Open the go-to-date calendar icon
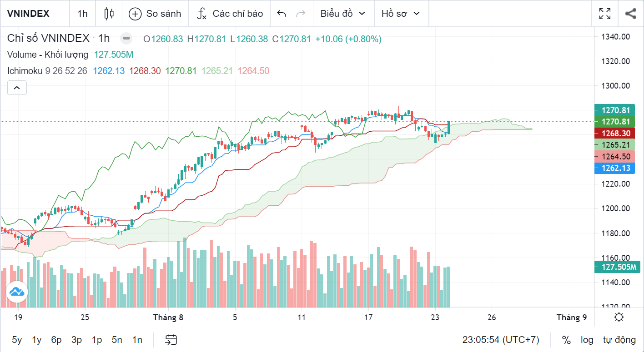644x352 pixels. [x=171, y=340]
